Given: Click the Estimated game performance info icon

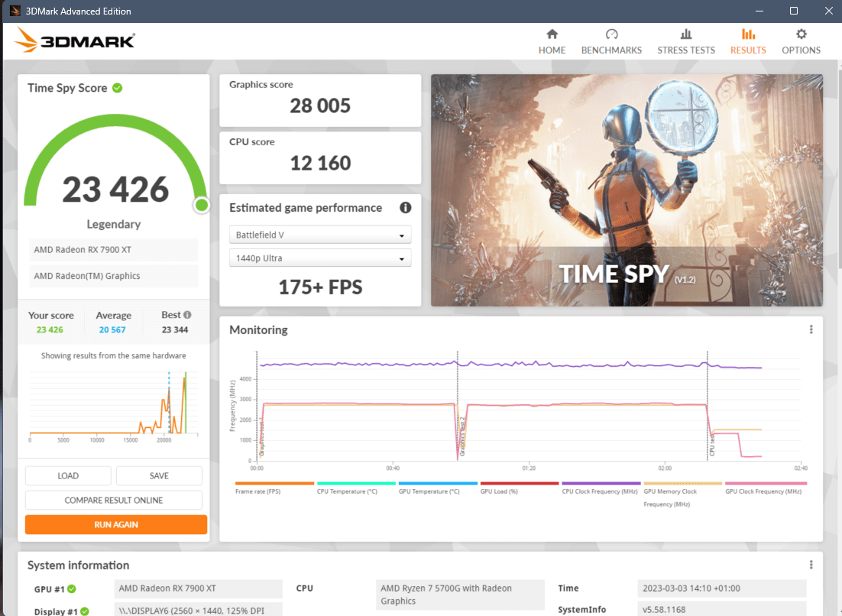Looking at the screenshot, I should (x=406, y=207).
